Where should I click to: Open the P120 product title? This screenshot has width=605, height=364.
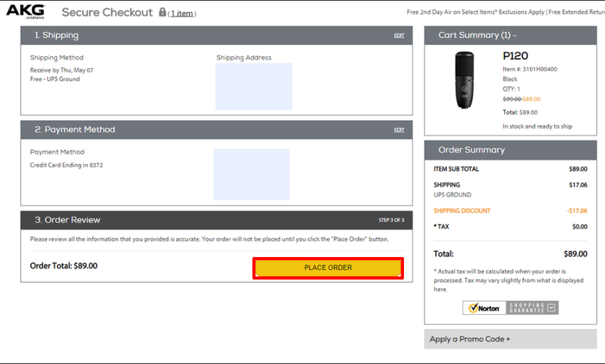tap(515, 56)
